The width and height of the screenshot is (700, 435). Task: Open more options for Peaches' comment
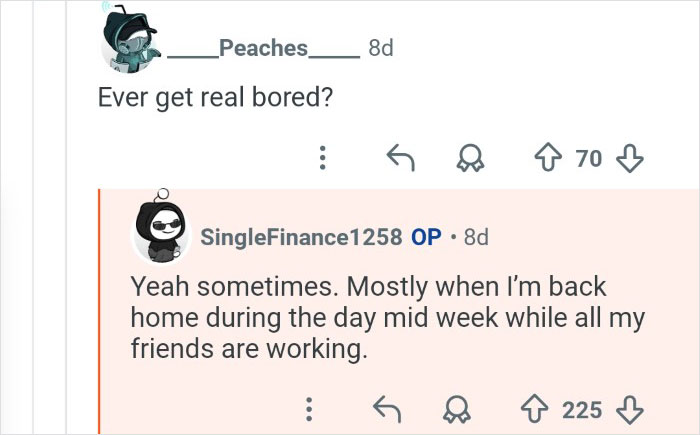321,157
